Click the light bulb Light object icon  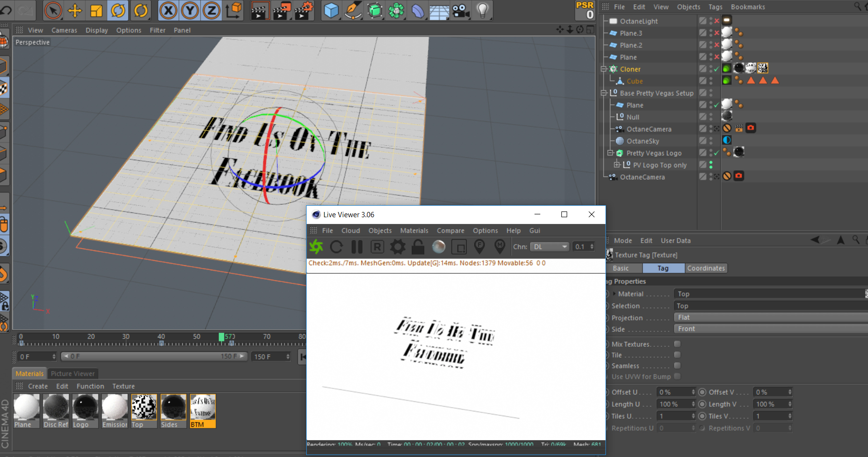click(x=482, y=11)
